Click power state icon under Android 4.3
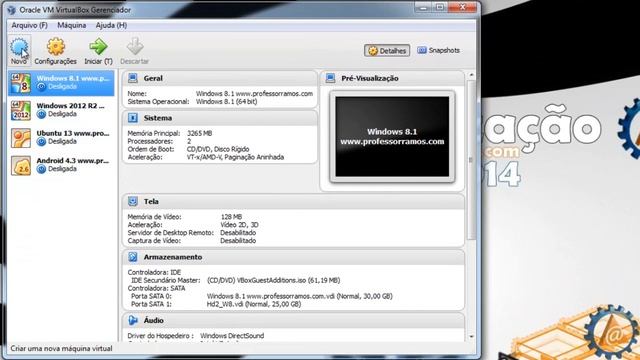The width and height of the screenshot is (640, 360). (x=41, y=169)
